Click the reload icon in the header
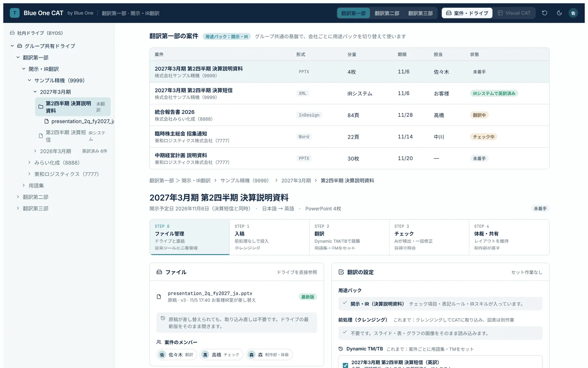The height and width of the screenshot is (368, 588). pyautogui.click(x=545, y=13)
